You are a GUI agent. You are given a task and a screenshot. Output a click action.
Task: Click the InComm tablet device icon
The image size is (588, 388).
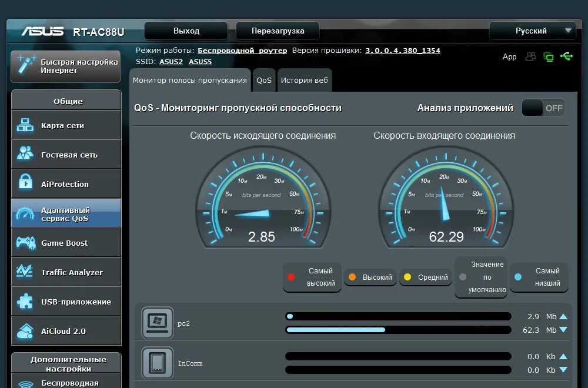click(x=158, y=363)
